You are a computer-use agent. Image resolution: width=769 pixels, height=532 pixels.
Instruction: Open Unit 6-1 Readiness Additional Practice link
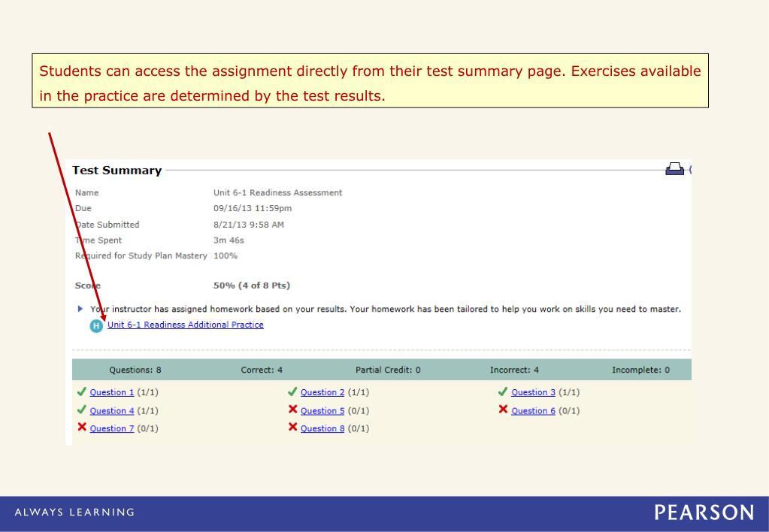click(x=186, y=325)
